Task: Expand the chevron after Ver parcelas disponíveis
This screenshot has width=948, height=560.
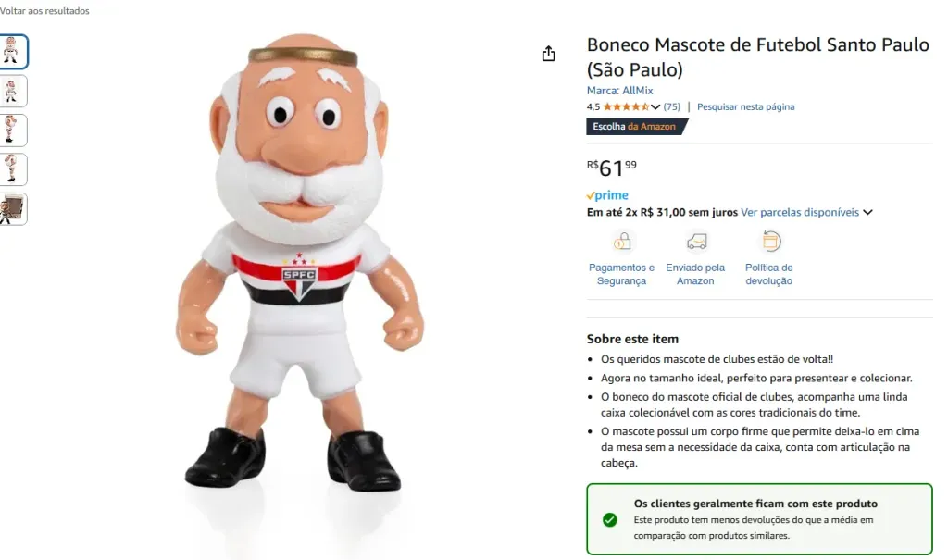Action: (x=867, y=213)
